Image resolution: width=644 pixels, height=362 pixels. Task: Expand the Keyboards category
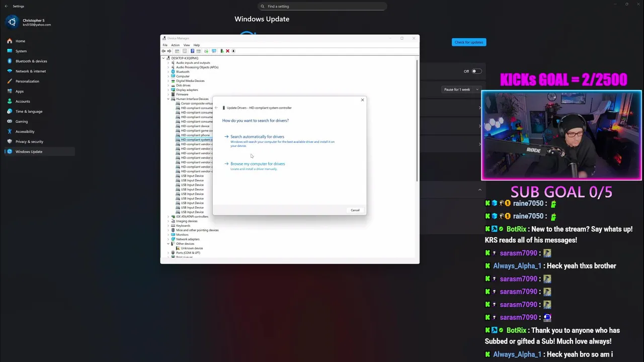[168, 226]
